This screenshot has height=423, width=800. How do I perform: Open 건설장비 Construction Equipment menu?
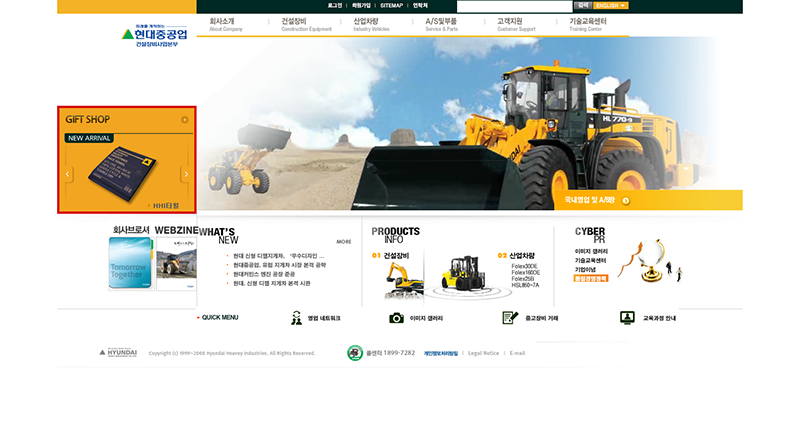point(306,24)
